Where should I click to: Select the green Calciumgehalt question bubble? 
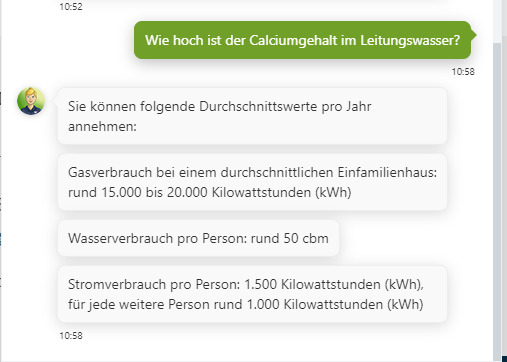pyautogui.click(x=303, y=40)
